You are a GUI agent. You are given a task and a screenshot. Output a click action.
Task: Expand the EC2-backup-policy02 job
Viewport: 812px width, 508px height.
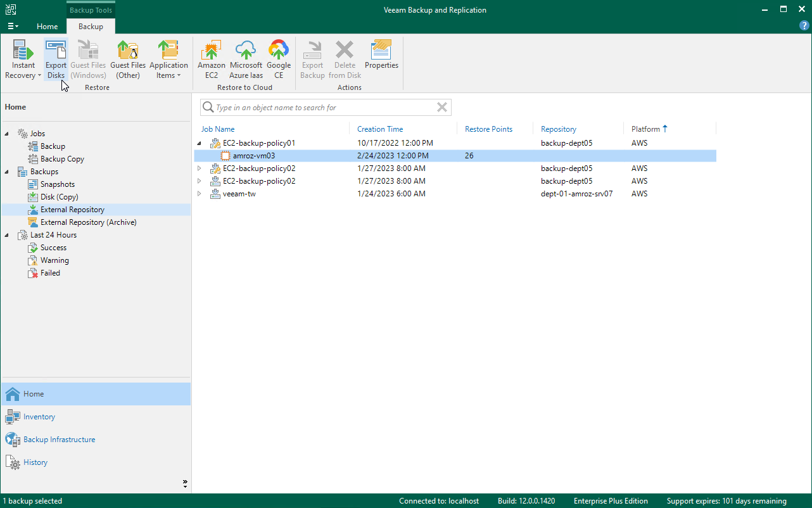click(x=200, y=168)
